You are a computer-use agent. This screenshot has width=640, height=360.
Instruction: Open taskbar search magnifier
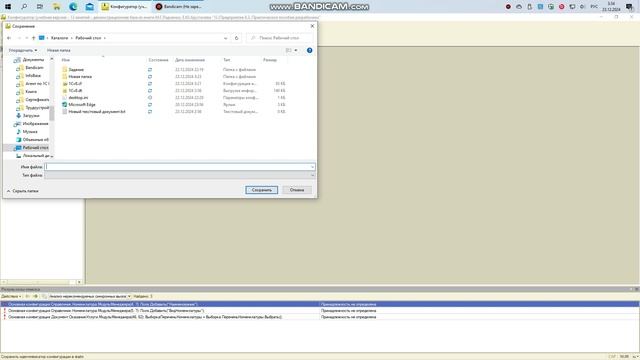[x=24, y=7]
